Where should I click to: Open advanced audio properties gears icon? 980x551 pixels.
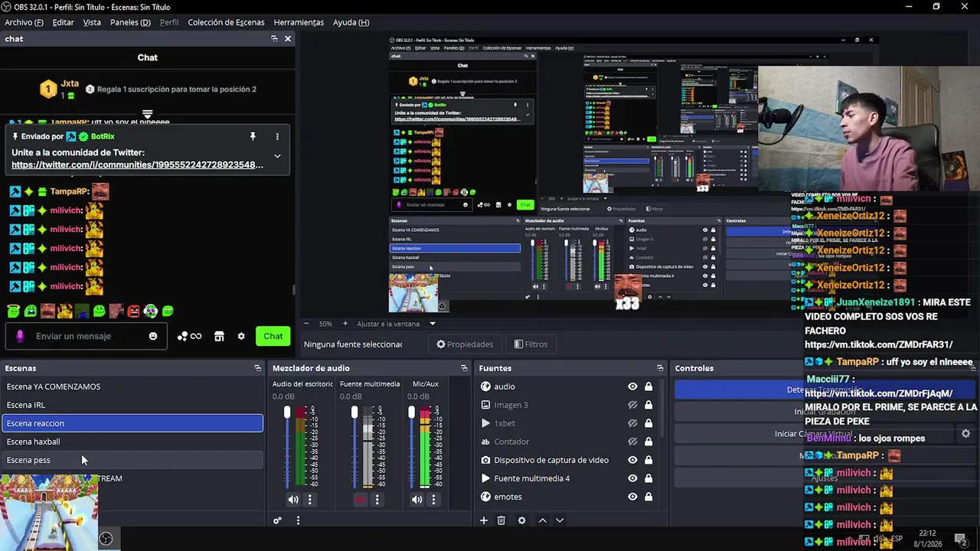point(277,520)
